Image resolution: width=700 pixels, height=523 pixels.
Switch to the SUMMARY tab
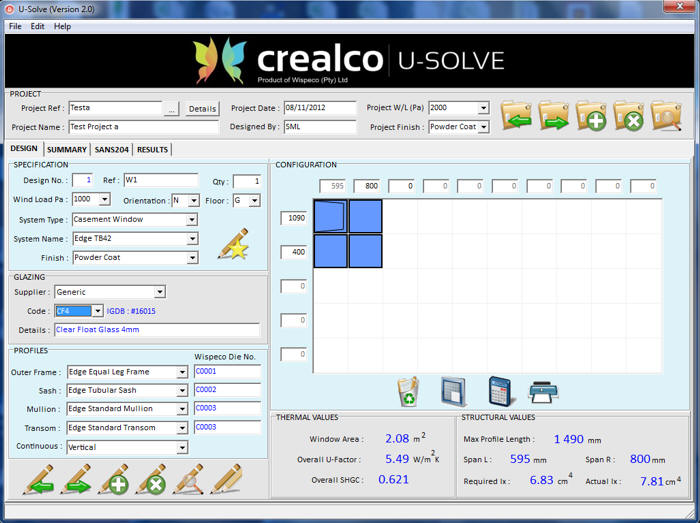click(x=67, y=149)
